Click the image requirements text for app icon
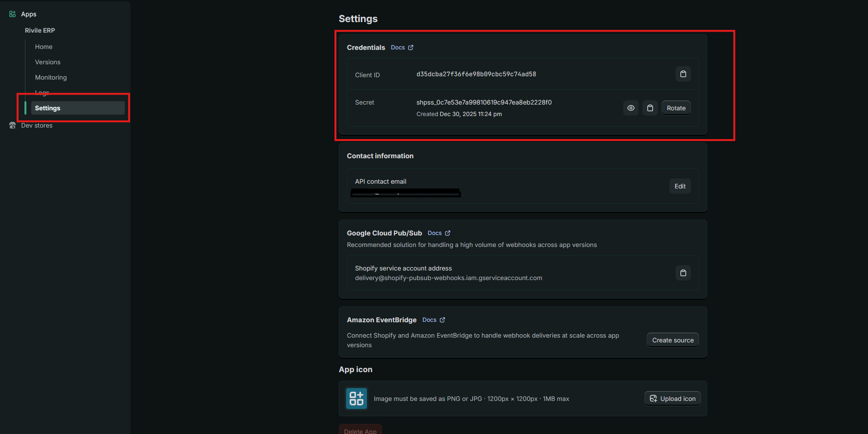868x434 pixels. tap(472, 399)
